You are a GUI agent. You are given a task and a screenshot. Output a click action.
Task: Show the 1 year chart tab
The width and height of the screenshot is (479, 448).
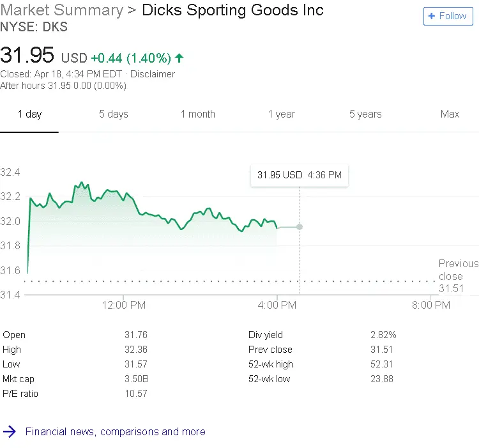point(281,114)
